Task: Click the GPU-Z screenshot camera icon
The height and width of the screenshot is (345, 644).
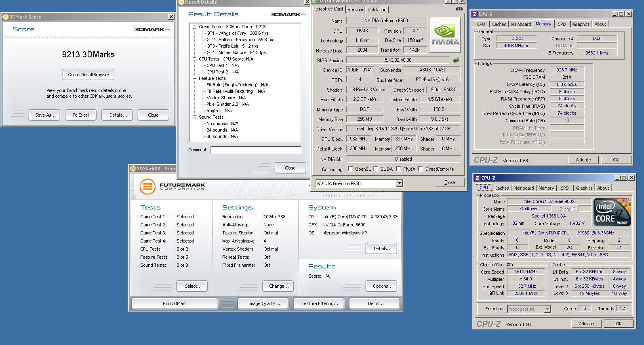Action: click(x=459, y=8)
